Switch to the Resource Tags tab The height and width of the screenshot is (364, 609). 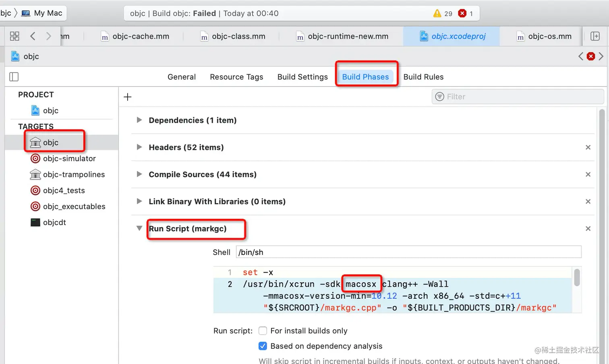(x=236, y=77)
